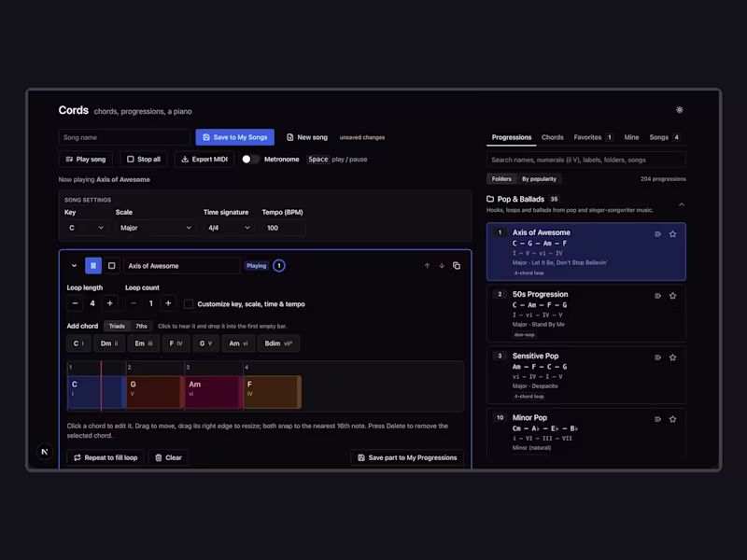
Task: Select the blue C chord block
Action: (x=97, y=392)
